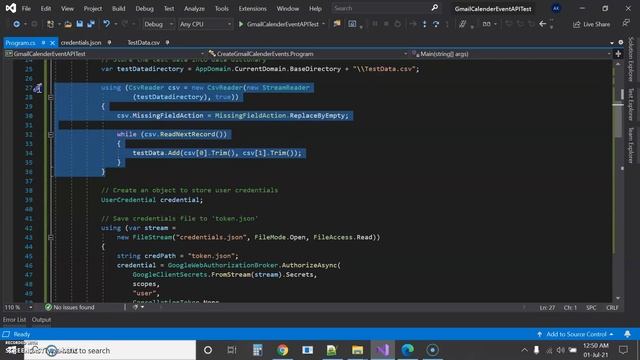640x360 pixels.
Task: Click the account avatar badge
Action: click(x=556, y=8)
